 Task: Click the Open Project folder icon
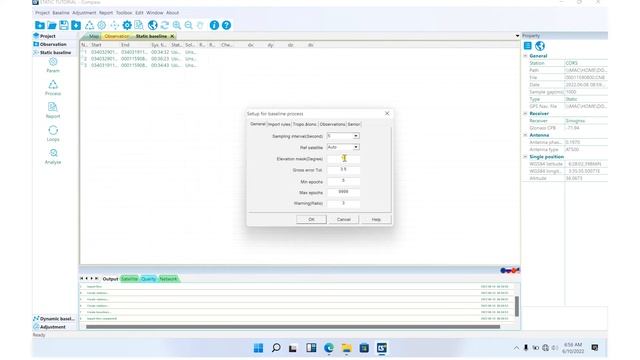[52, 25]
